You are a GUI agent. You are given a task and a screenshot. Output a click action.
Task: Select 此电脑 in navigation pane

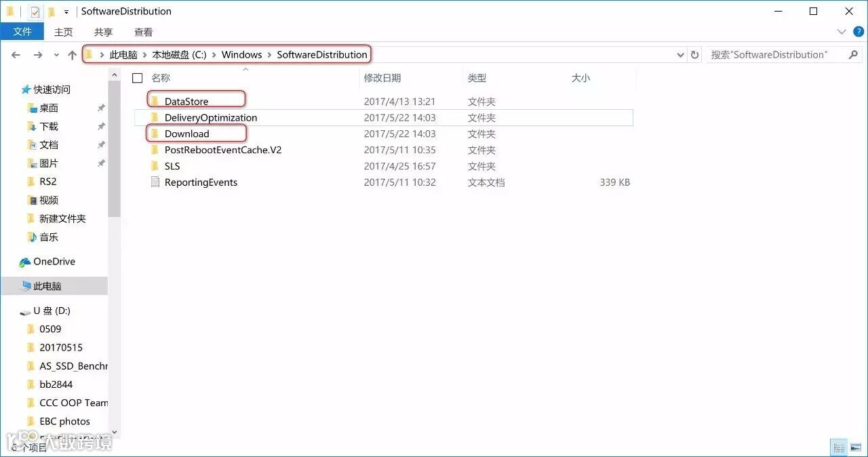[x=47, y=286]
